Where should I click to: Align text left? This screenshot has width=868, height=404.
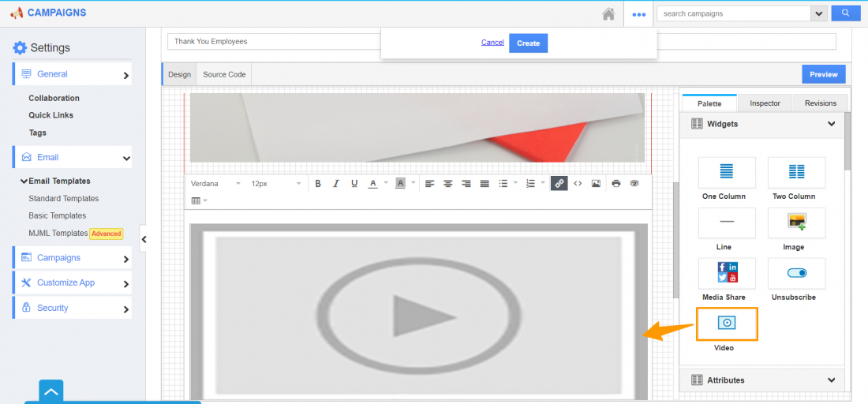click(x=429, y=184)
